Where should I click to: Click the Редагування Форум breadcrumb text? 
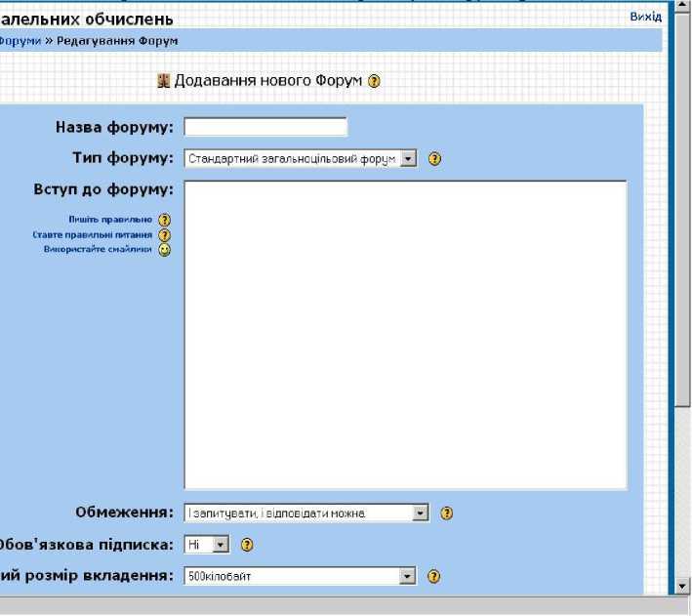[117, 41]
